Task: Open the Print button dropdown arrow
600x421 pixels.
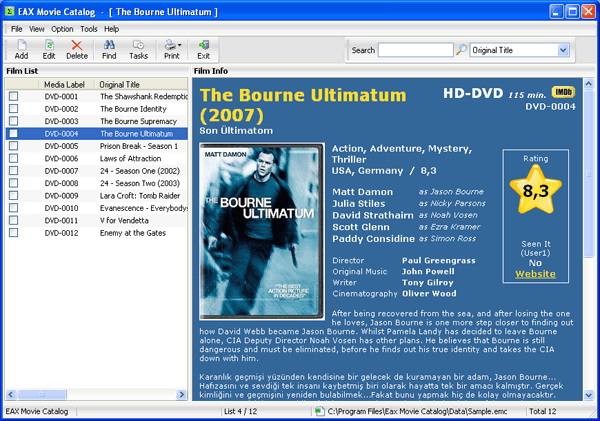Action: click(179, 45)
